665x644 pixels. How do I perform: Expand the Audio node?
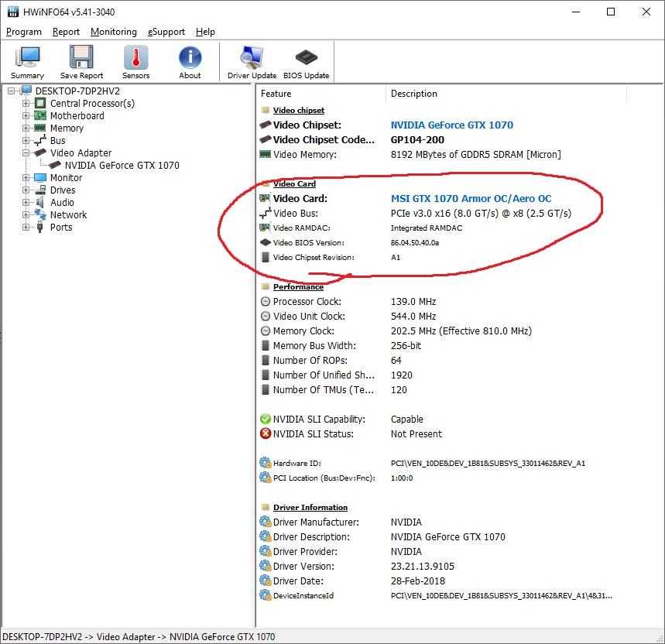coord(26,202)
